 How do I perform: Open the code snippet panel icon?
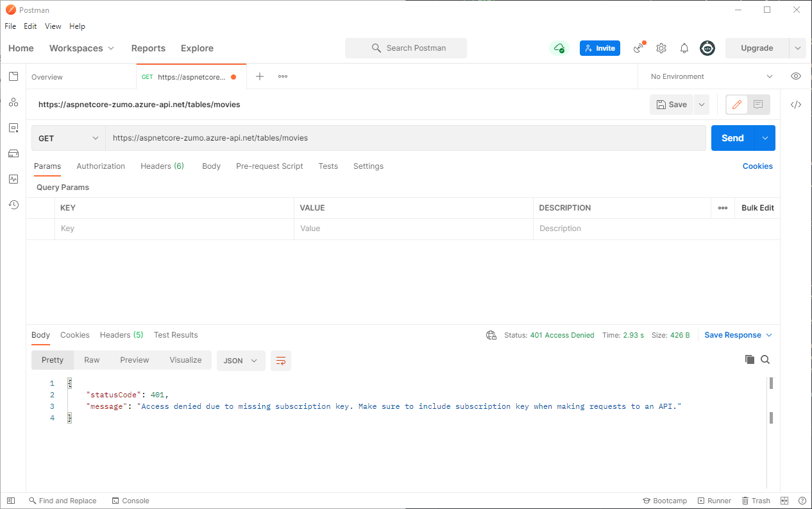tap(796, 105)
